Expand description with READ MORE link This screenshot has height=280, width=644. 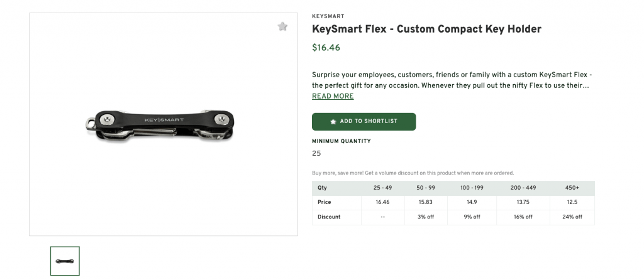[x=333, y=96]
